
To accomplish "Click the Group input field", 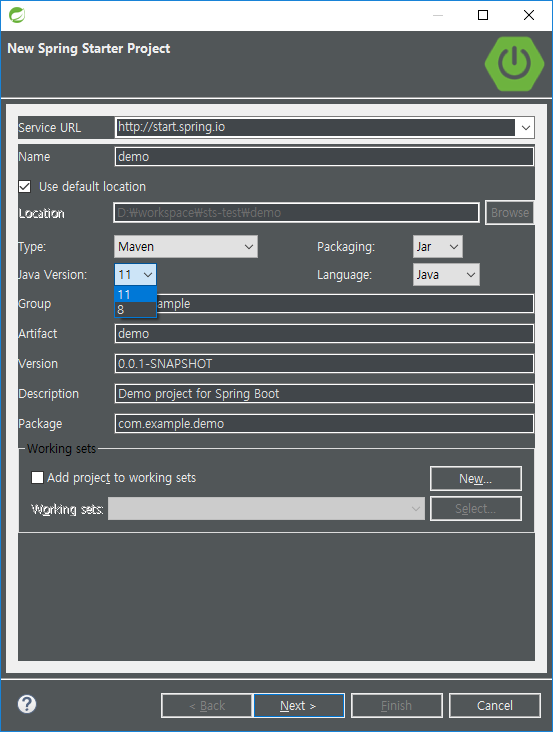I will (324, 303).
